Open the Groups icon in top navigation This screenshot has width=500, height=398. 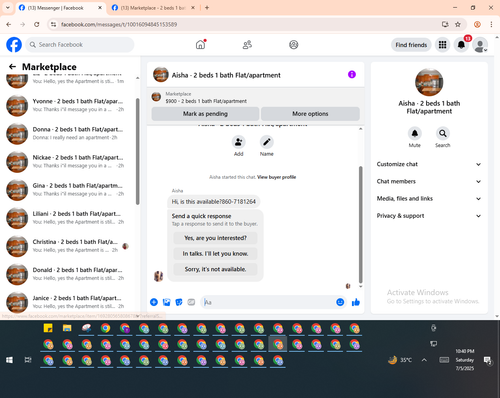click(293, 45)
